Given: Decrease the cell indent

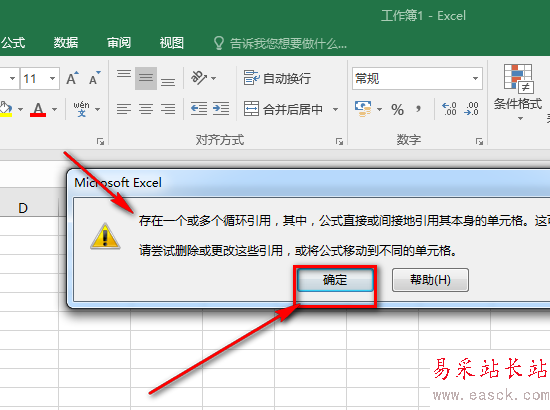Looking at the screenshot, I should (199, 109).
